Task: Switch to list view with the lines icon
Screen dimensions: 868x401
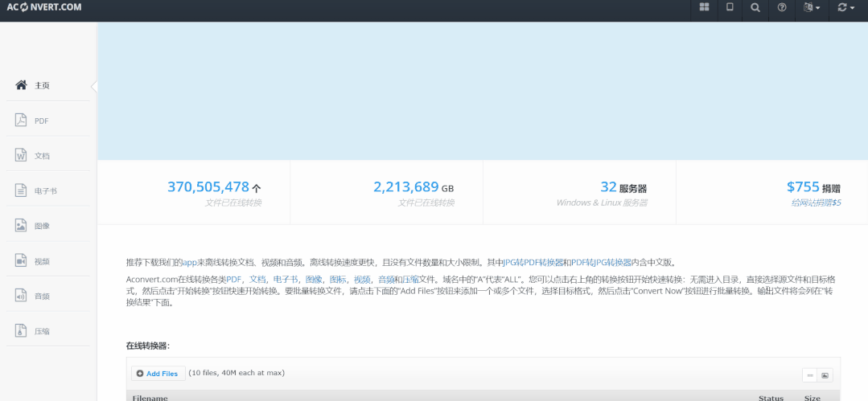Action: (810, 375)
